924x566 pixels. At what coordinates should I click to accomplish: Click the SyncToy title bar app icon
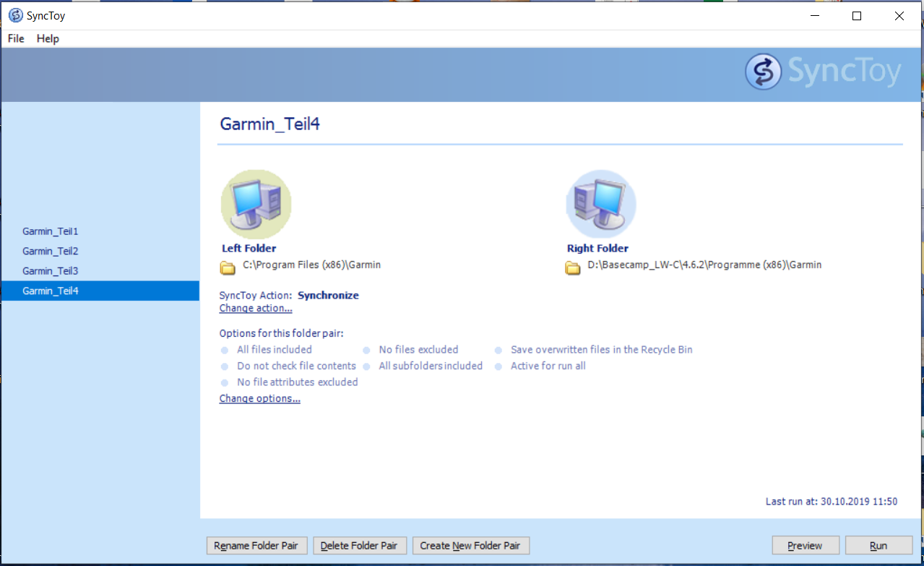click(15, 15)
